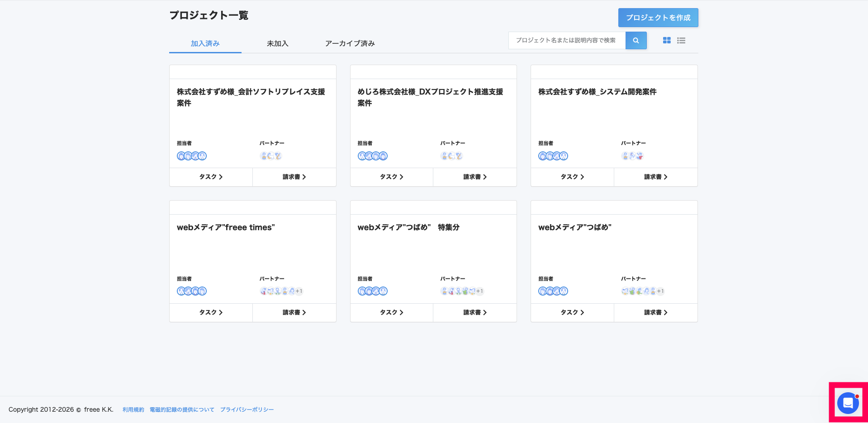Screen dimensions: 868x423
Task: Click +1 partner overflow on "freee times" card
Action: coord(299,291)
